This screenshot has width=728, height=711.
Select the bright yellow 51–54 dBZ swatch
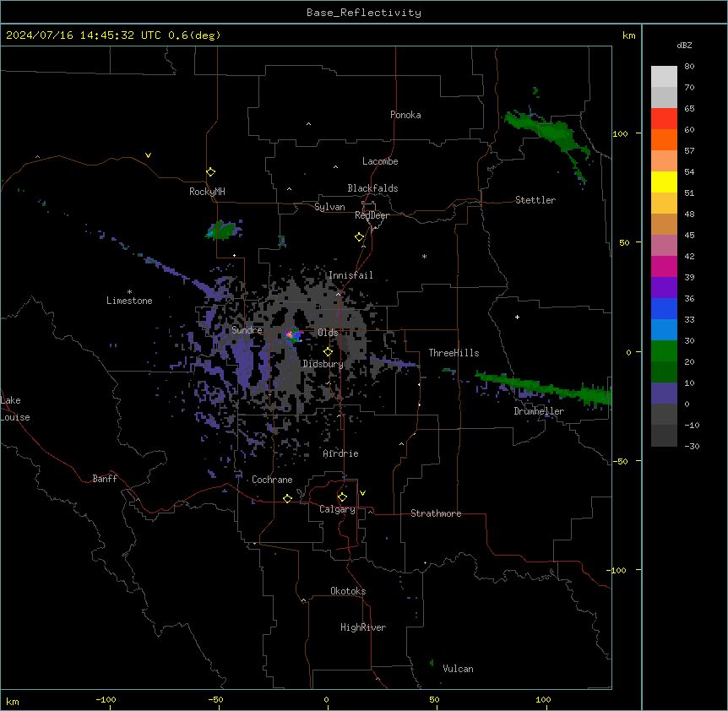tap(664, 182)
